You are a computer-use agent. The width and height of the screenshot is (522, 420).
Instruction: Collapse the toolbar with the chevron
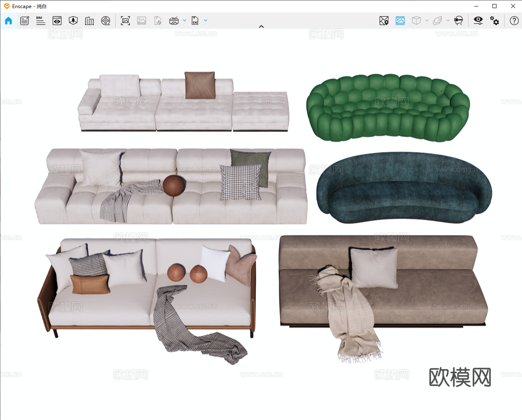tap(261, 27)
